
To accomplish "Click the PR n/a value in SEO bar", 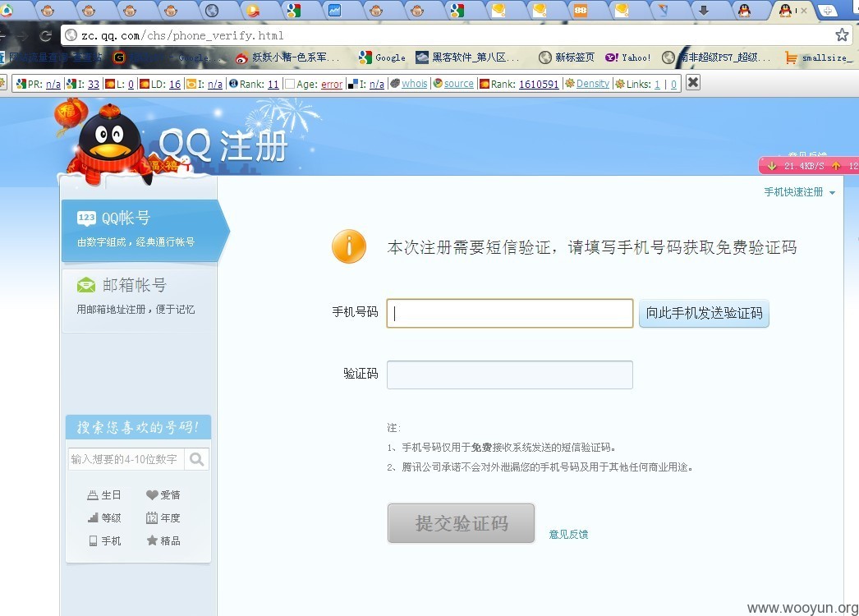I will [x=53, y=84].
